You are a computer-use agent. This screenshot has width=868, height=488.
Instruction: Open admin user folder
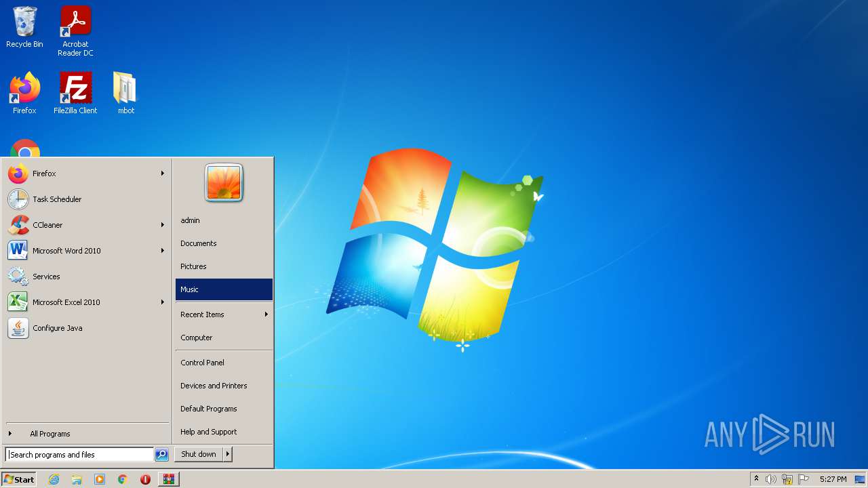(x=224, y=220)
